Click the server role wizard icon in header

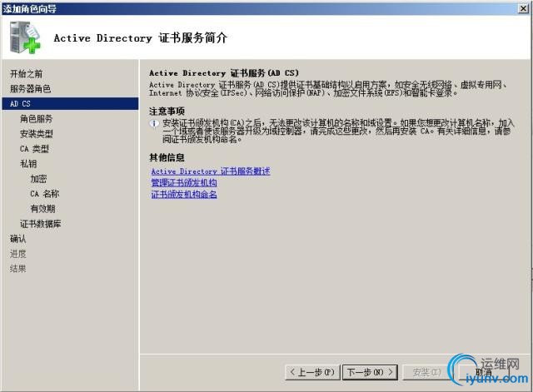25,37
